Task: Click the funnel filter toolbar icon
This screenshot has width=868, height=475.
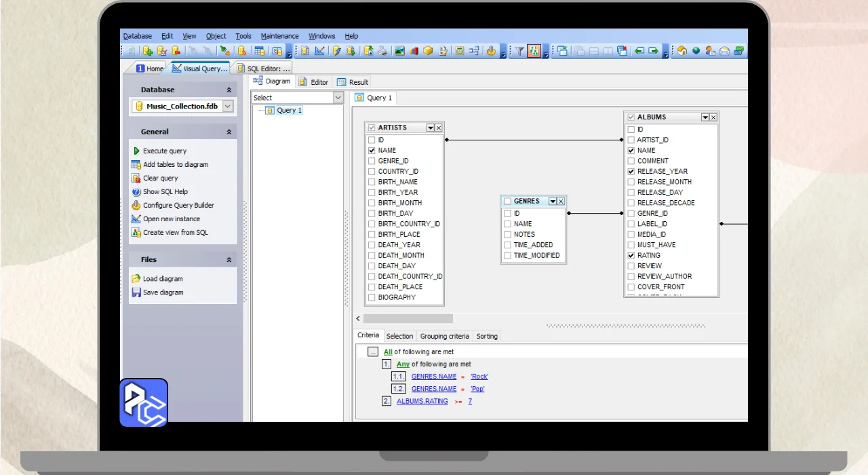Action: point(519,51)
